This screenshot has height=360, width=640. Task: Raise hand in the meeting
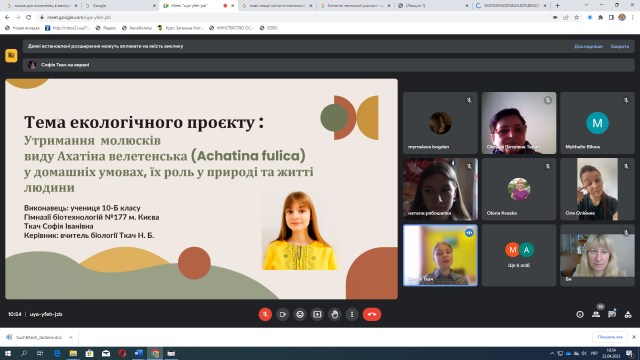(x=335, y=314)
